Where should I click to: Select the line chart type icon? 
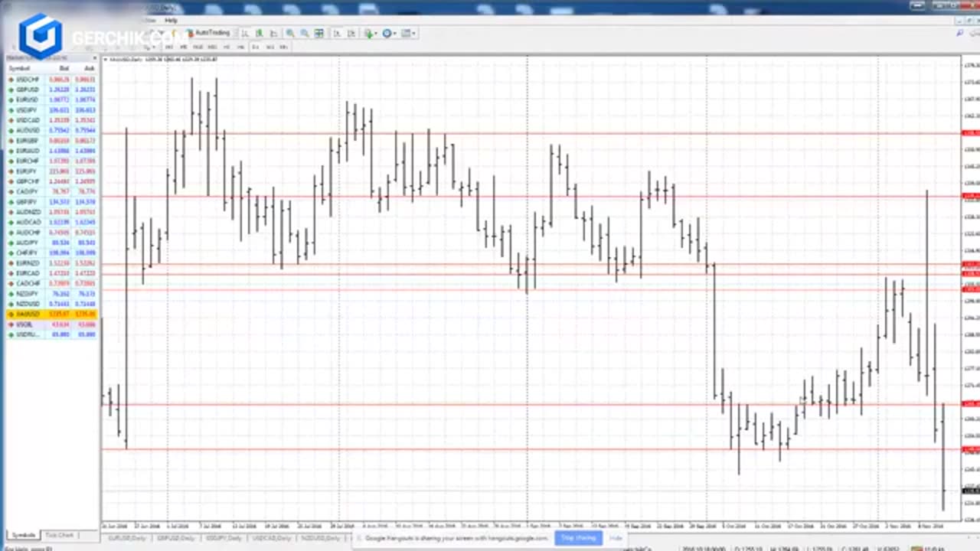(x=273, y=33)
